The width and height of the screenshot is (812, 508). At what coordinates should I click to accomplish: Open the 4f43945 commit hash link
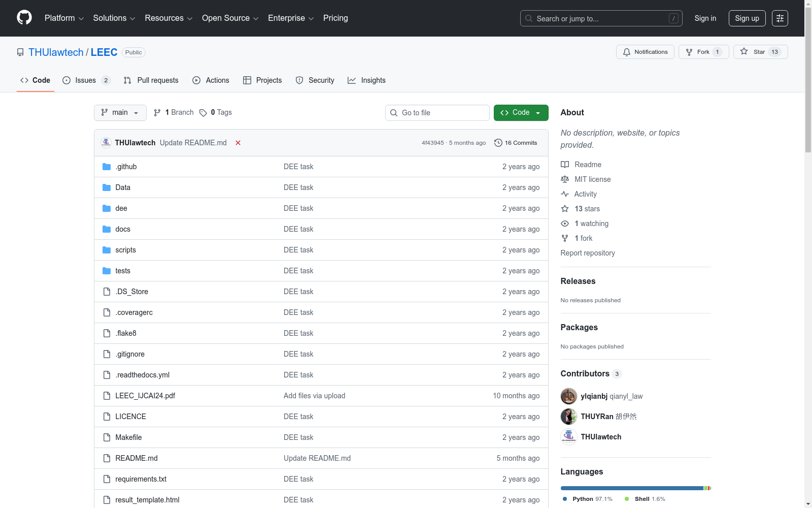[x=432, y=143]
